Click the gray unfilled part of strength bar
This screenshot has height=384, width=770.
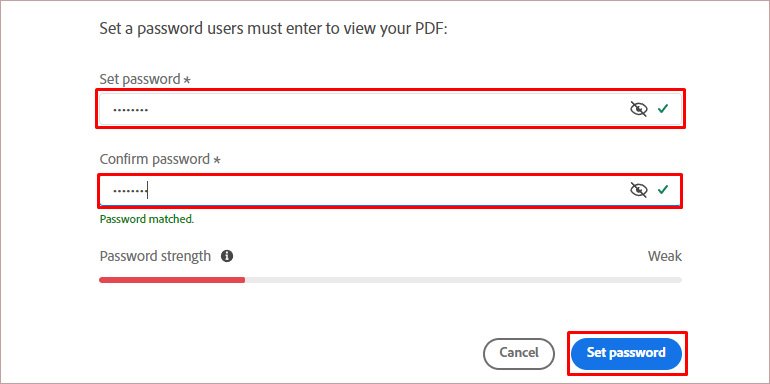[x=463, y=280]
